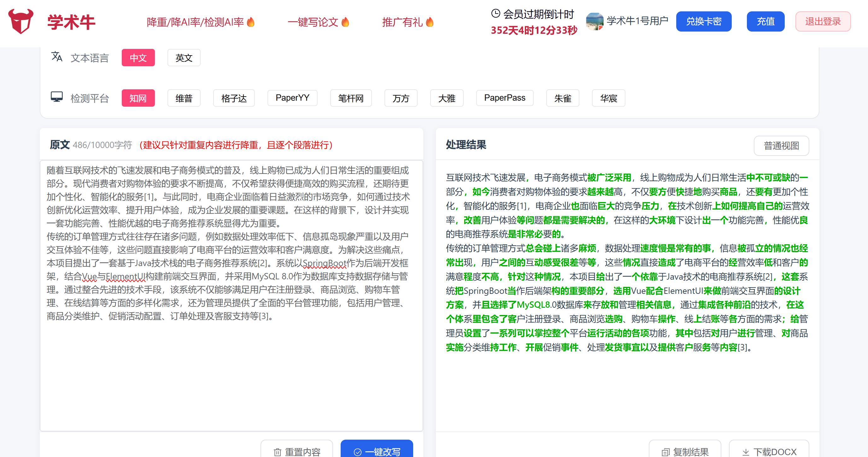Select 中文 as text language
The width and height of the screenshot is (868, 457).
pos(138,58)
